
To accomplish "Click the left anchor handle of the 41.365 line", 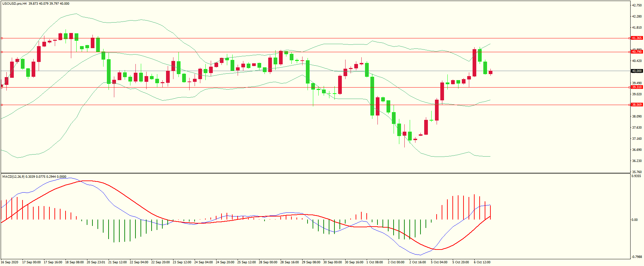I will (2, 38).
